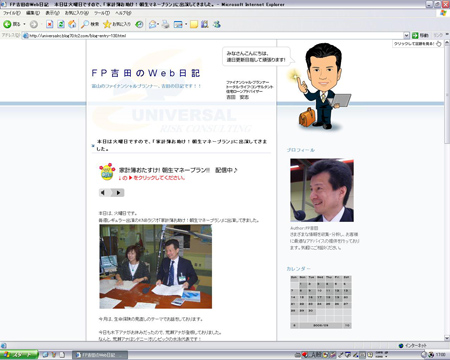The image size is (450, 360).
Task: Click the yellow Discuss note icon
Action: point(194,24)
